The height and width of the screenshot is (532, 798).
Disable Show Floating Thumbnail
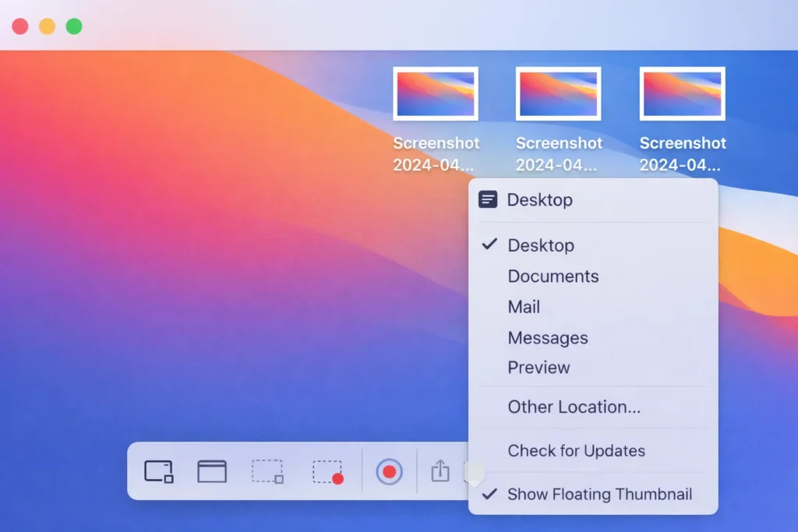coord(600,495)
